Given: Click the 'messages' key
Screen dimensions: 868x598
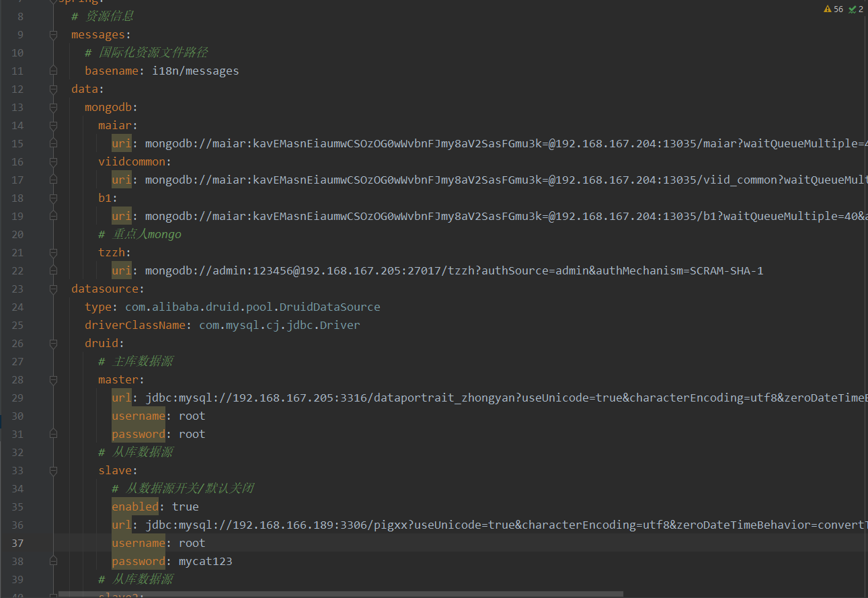Looking at the screenshot, I should pyautogui.click(x=98, y=35).
